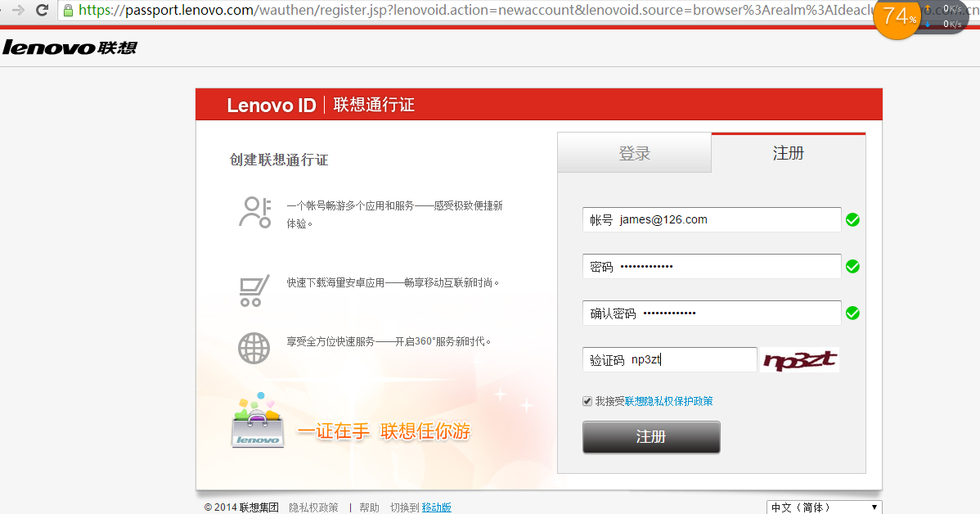Image resolution: width=980 pixels, height=514 pixels.
Task: Click text 享受全方位快速服务
Action: tap(330, 341)
